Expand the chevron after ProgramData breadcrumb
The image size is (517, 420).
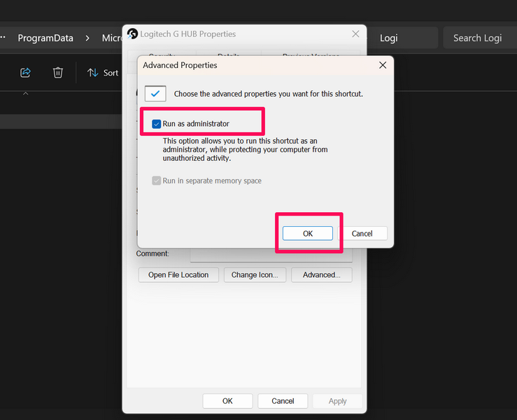pos(87,38)
